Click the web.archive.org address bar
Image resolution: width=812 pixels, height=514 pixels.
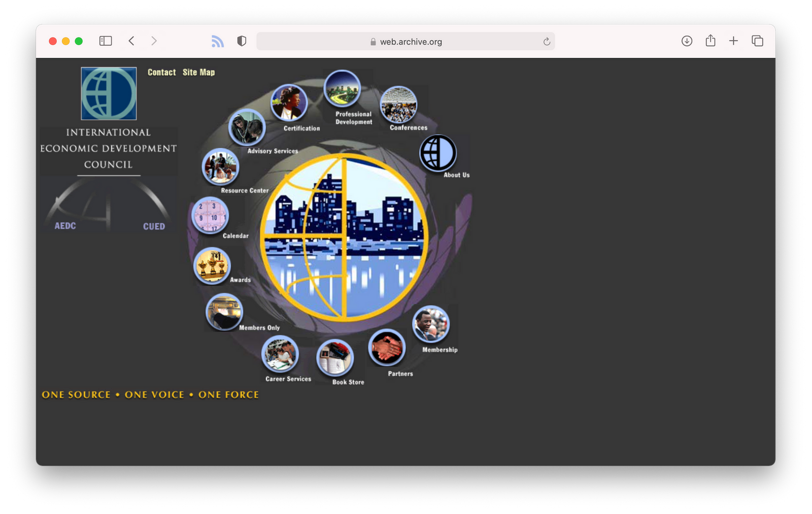coord(405,41)
